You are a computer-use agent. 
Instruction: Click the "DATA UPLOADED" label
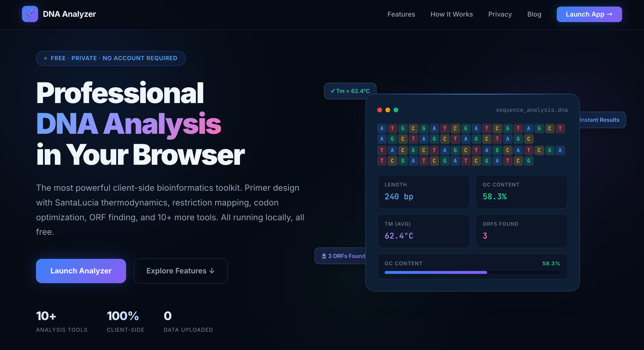coord(188,330)
